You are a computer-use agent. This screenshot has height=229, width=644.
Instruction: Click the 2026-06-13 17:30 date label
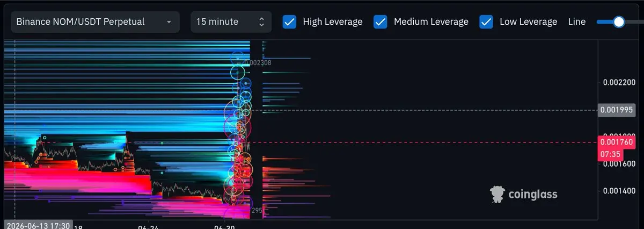(38, 225)
